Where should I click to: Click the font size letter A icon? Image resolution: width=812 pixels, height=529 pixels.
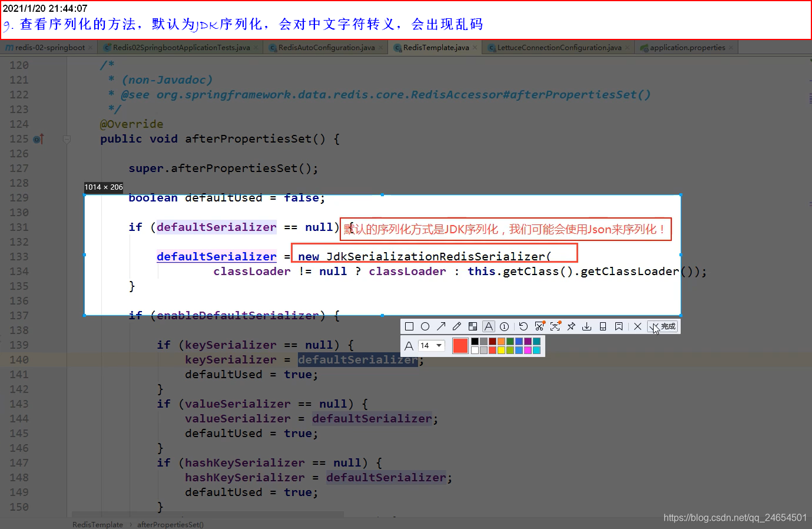409,346
